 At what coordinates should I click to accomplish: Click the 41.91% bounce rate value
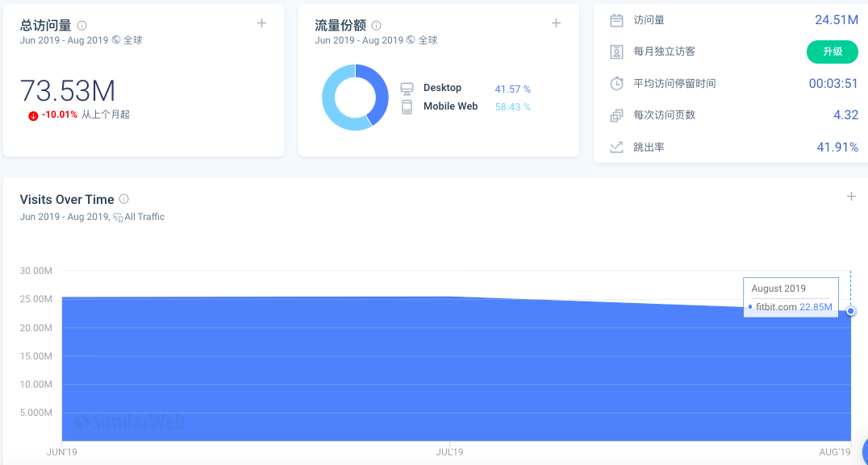837,147
